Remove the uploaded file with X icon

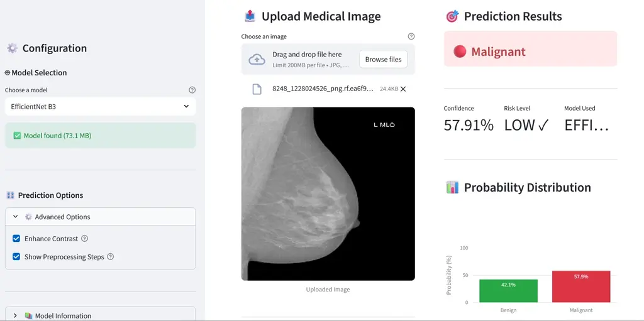(403, 89)
